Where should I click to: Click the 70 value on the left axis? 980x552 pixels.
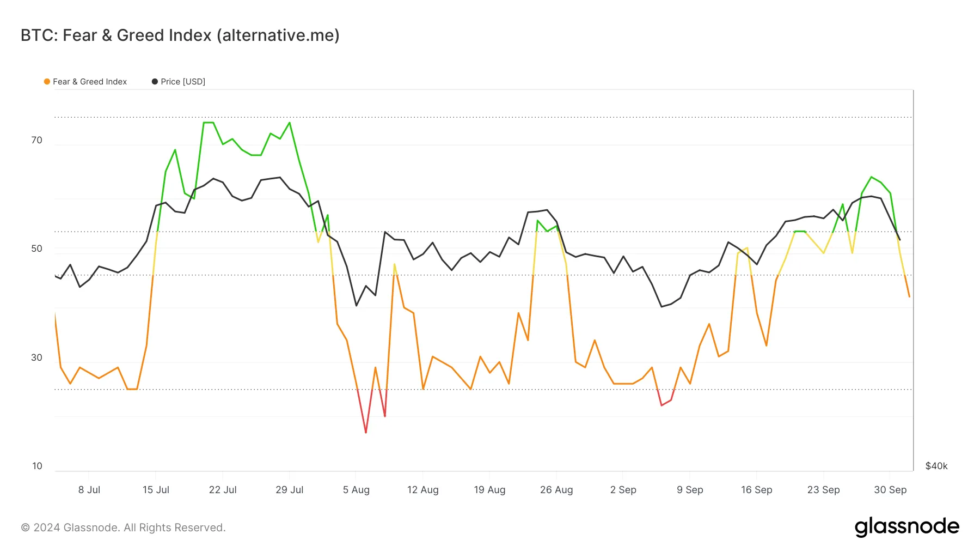click(36, 140)
